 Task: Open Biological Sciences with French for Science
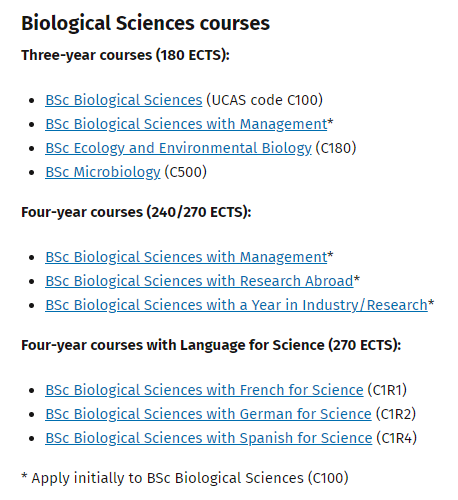coord(204,390)
